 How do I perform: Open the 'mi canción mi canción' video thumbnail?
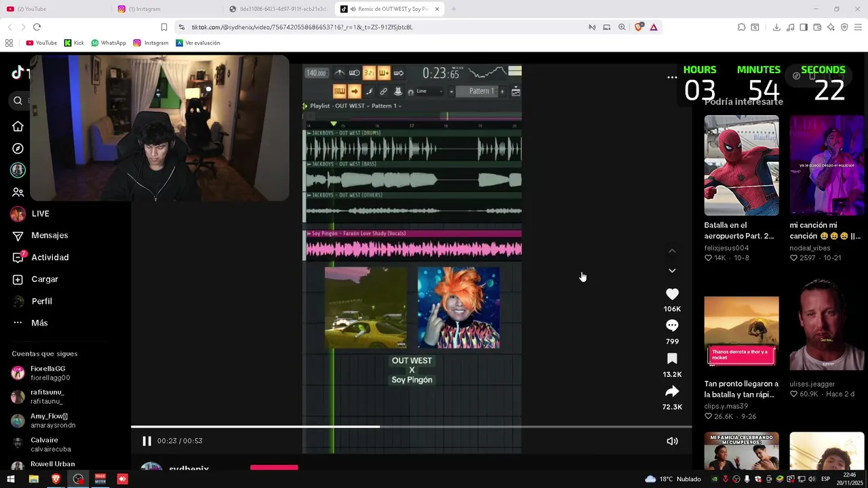click(x=827, y=165)
